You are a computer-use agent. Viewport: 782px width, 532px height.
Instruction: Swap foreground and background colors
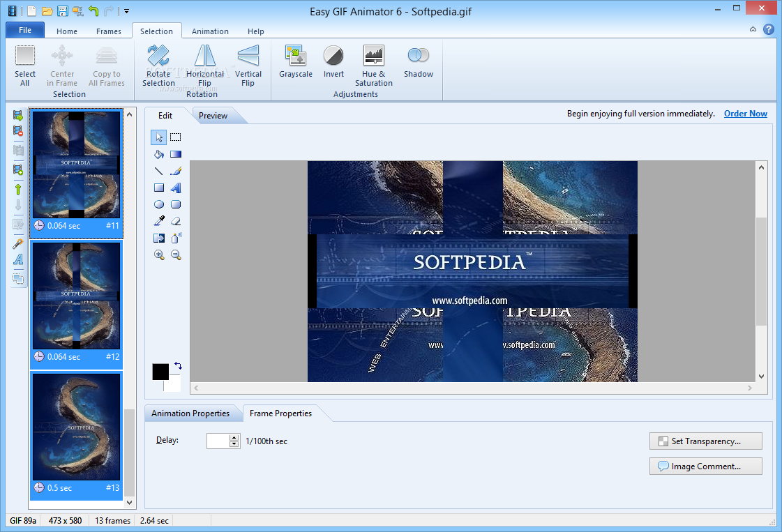pos(178,365)
